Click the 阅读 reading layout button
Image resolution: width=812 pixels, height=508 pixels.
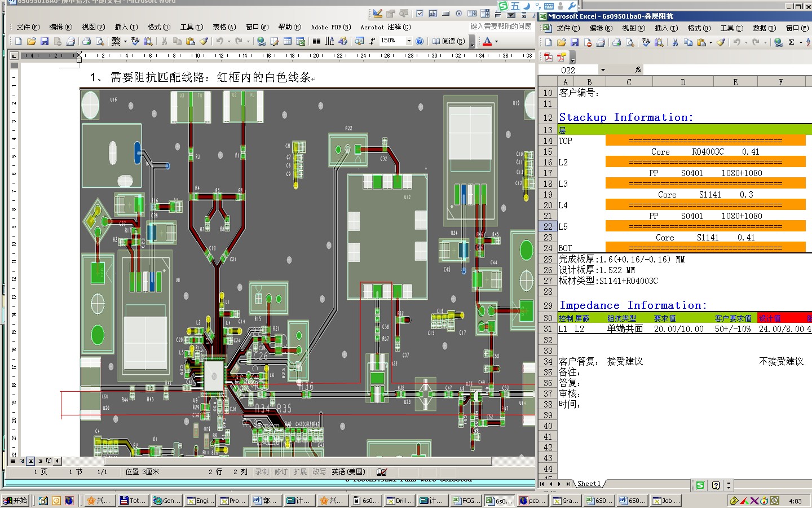coord(449,41)
